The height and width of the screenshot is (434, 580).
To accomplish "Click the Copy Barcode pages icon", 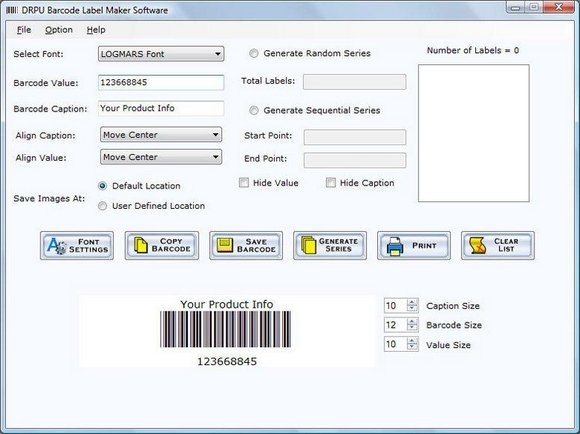I will point(141,246).
